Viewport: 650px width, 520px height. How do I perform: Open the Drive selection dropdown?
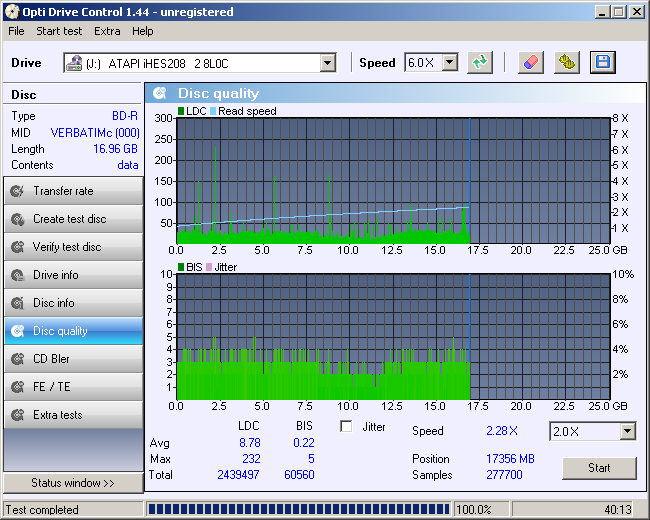coord(327,63)
